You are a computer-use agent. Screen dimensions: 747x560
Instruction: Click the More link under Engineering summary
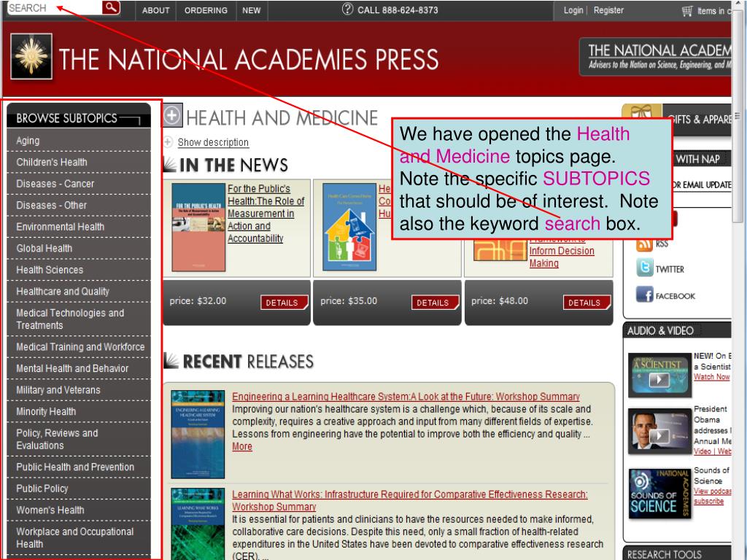pyautogui.click(x=242, y=446)
